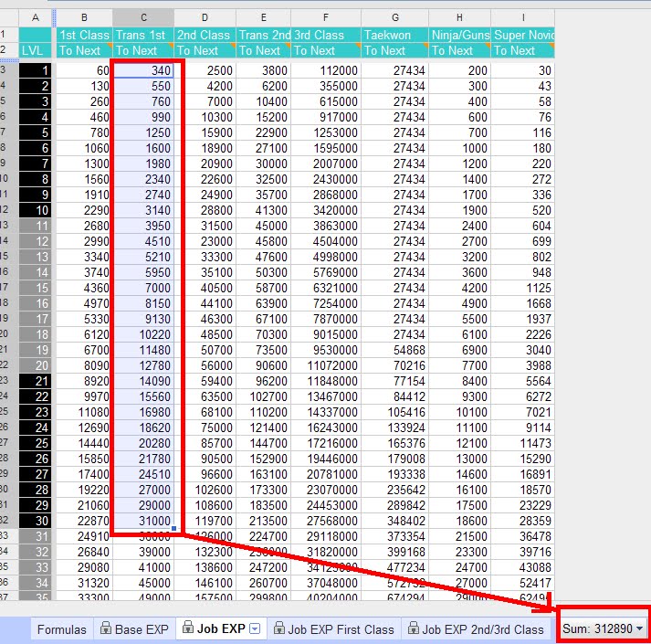651x644 pixels.
Task: Click cell with value 28359
Action: 522,521
